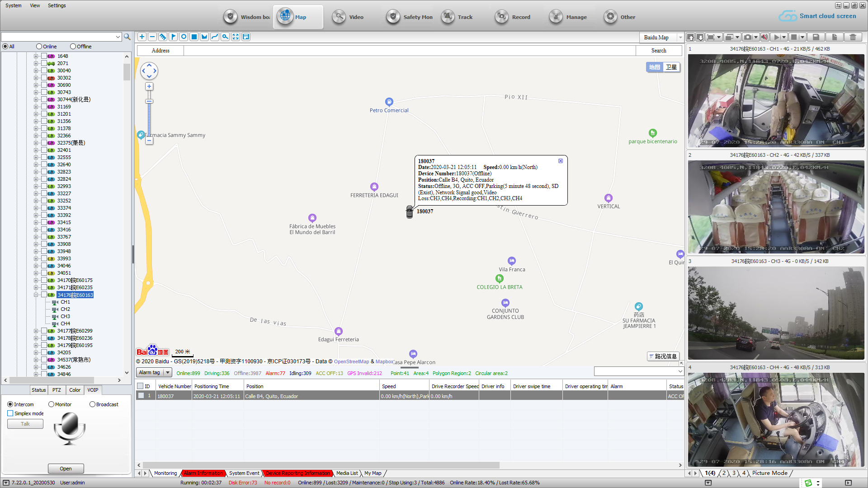868x488 pixels.
Task: Select the flag marker map tool
Action: coord(173,37)
